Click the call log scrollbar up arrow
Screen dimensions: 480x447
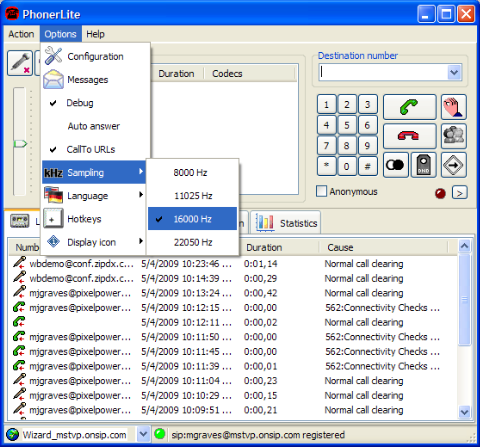click(x=464, y=246)
